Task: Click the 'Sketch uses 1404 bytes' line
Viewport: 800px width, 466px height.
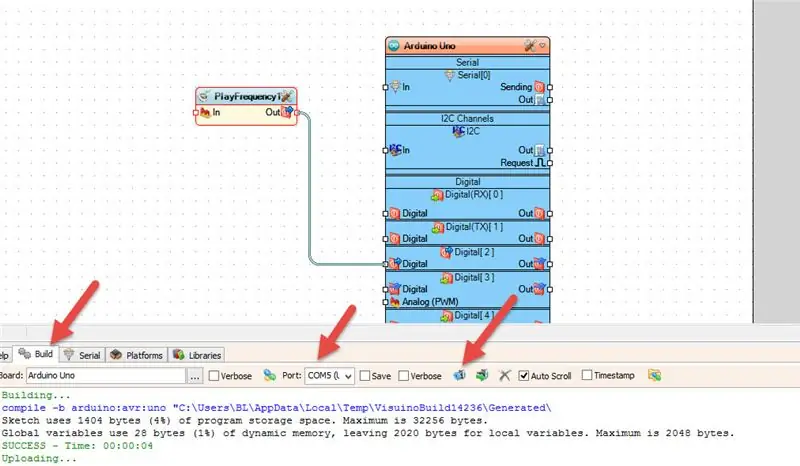Action: 244,421
